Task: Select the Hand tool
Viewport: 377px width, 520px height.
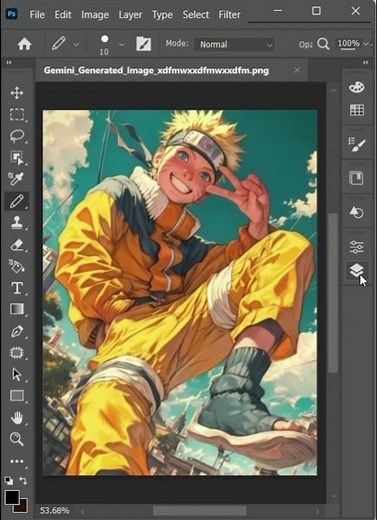Action: 17,417
